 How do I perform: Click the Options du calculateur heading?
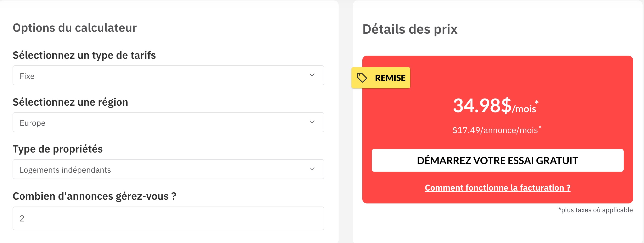coord(74,28)
